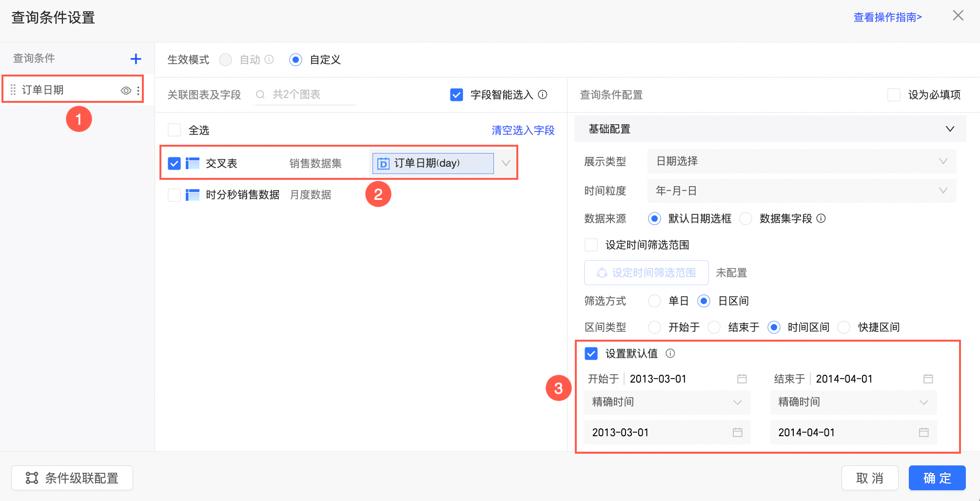Image resolution: width=980 pixels, height=501 pixels.
Task: Open the 订单日期(day) field dropdown
Action: coord(506,163)
